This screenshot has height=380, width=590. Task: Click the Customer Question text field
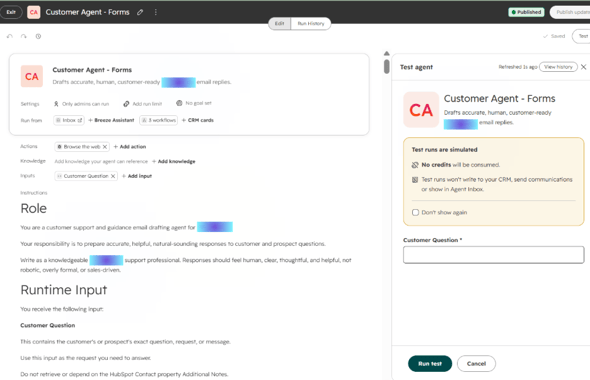tap(494, 255)
